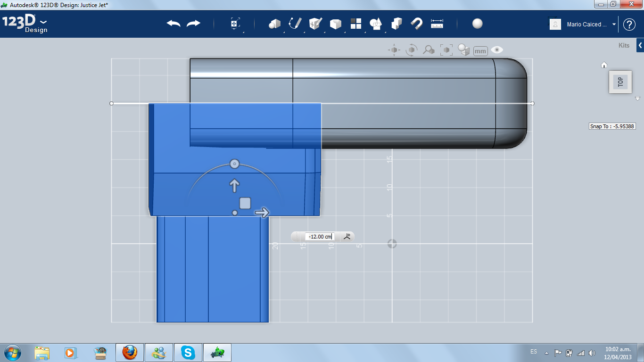Viewport: 644px width, 362px height.
Task: Open Windows Media Player from the taskbar
Action: (70, 353)
